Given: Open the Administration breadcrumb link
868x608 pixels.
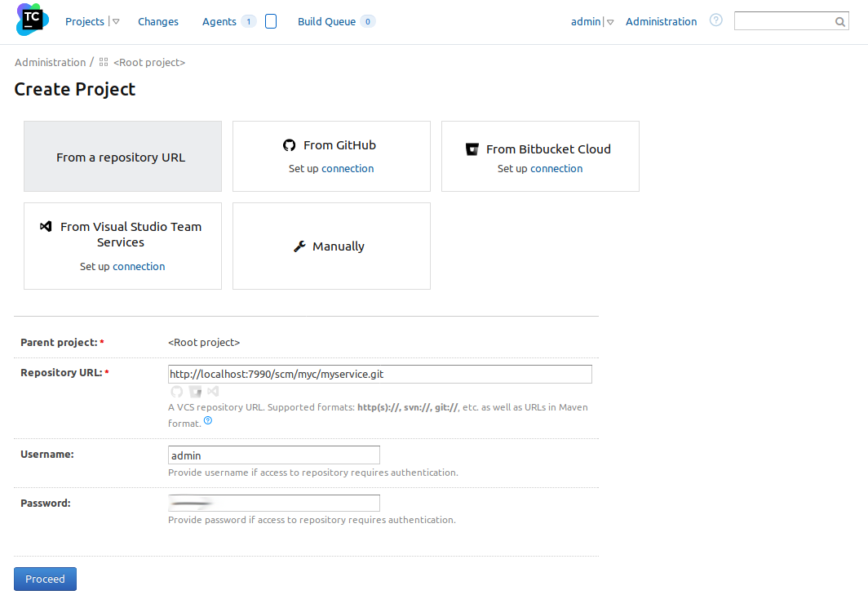Looking at the screenshot, I should (x=51, y=63).
